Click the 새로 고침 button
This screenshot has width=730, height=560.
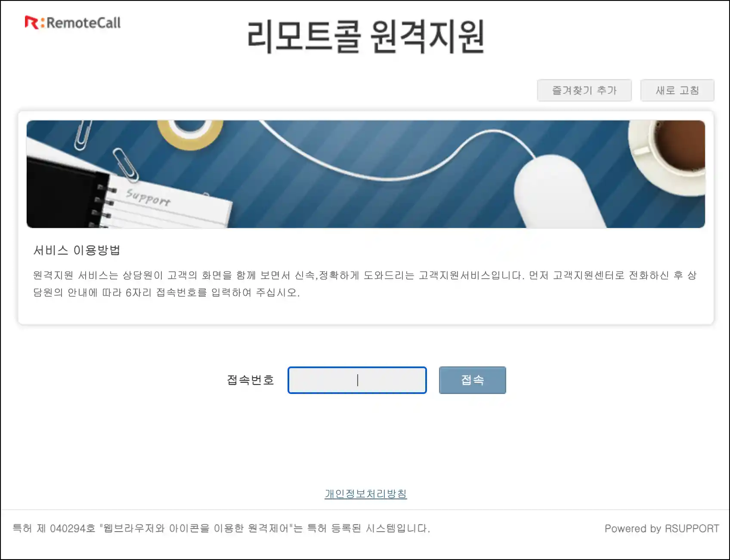click(677, 90)
